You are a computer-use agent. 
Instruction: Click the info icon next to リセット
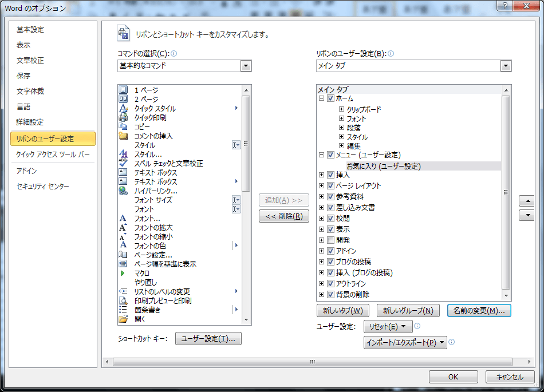[417, 326]
